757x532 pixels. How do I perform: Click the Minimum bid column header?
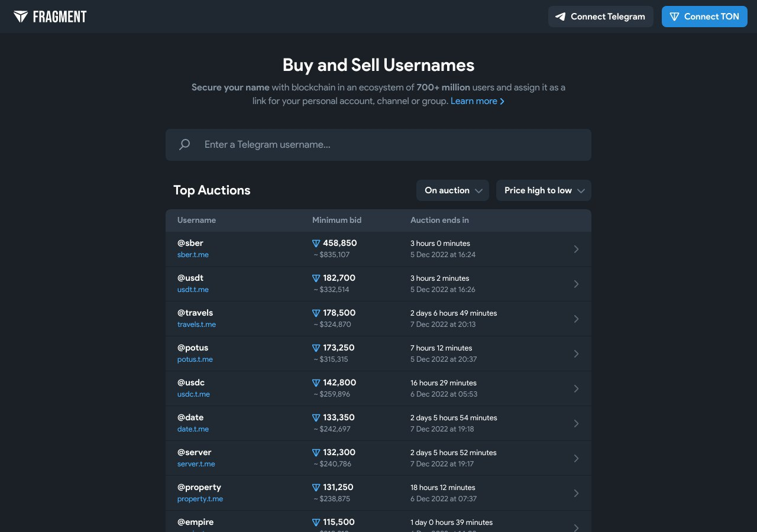(337, 220)
